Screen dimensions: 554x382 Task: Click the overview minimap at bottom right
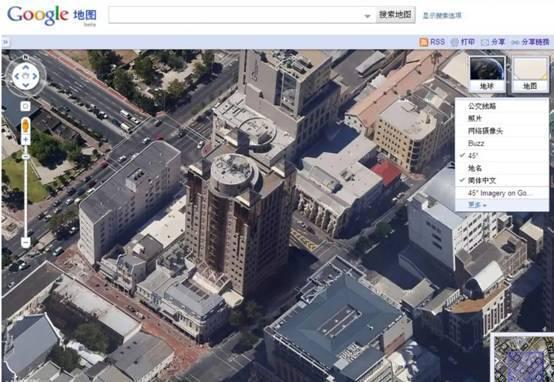tap(523, 358)
